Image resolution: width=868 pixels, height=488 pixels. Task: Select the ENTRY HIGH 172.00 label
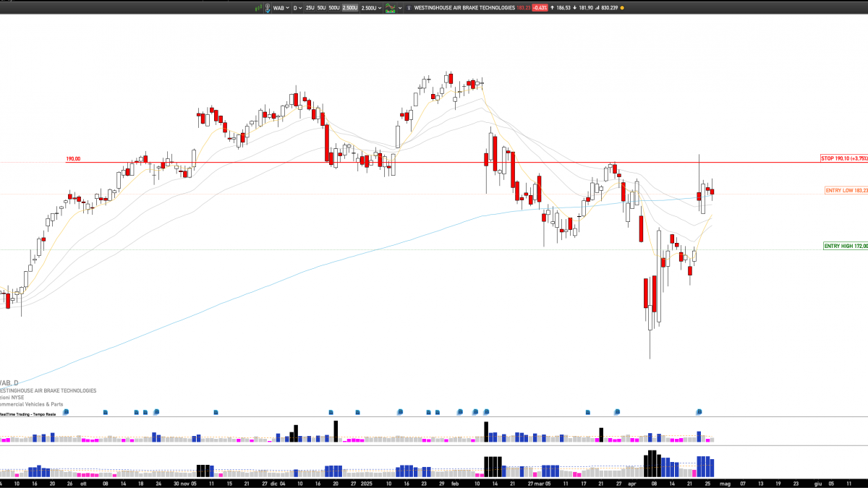coord(845,246)
